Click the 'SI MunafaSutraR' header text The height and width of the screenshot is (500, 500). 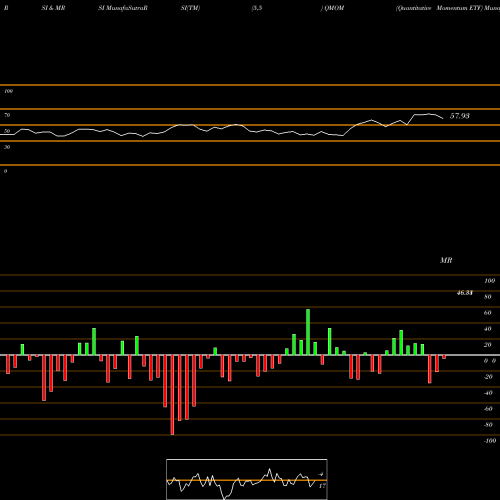[x=123, y=8]
